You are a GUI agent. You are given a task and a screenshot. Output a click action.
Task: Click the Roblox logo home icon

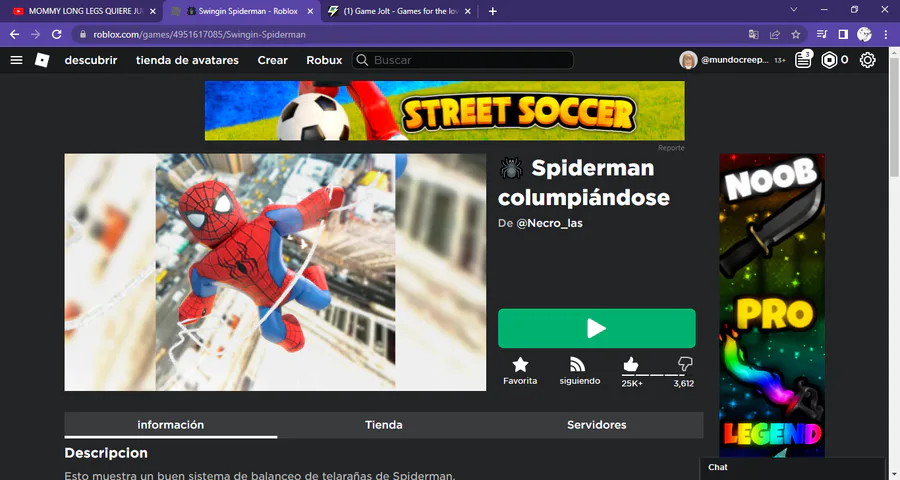click(42, 60)
